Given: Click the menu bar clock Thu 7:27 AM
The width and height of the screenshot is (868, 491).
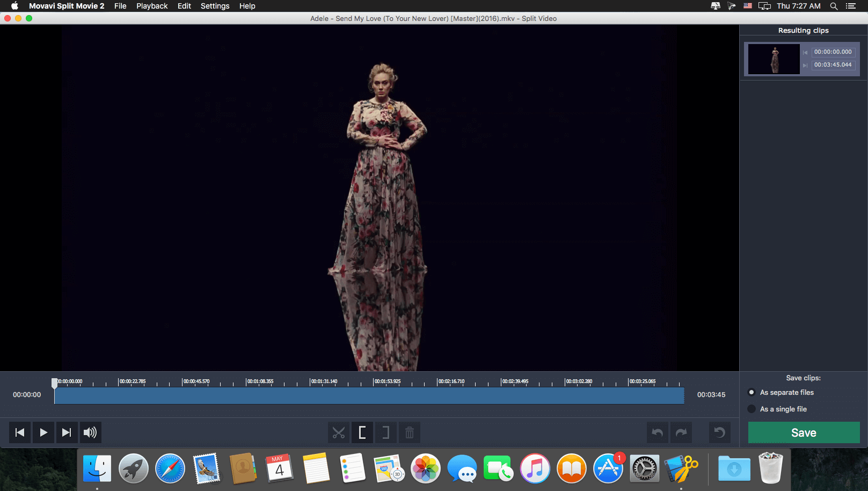Looking at the screenshot, I should pyautogui.click(x=799, y=6).
